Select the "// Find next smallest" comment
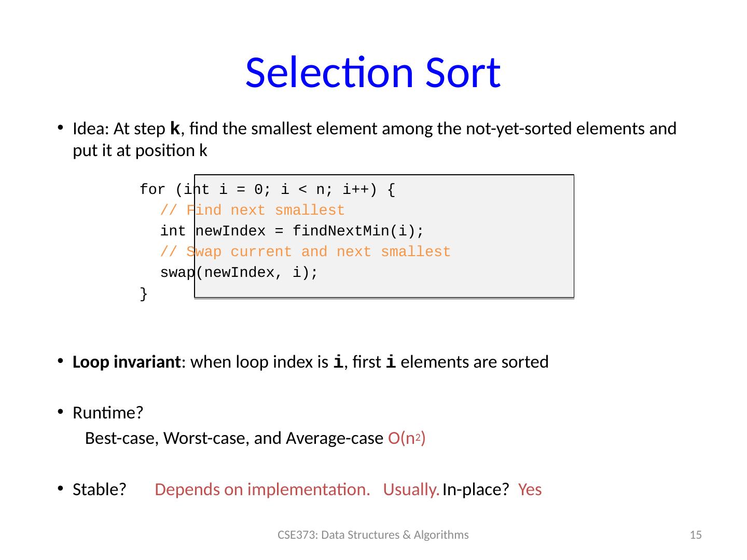The width and height of the screenshot is (747, 560). click(x=252, y=211)
